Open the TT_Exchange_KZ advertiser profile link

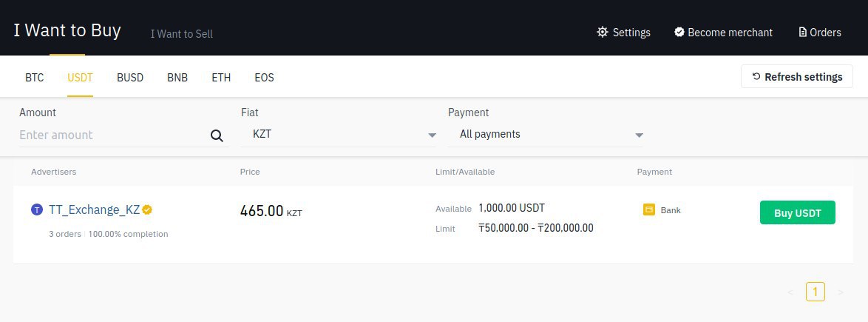coord(94,209)
